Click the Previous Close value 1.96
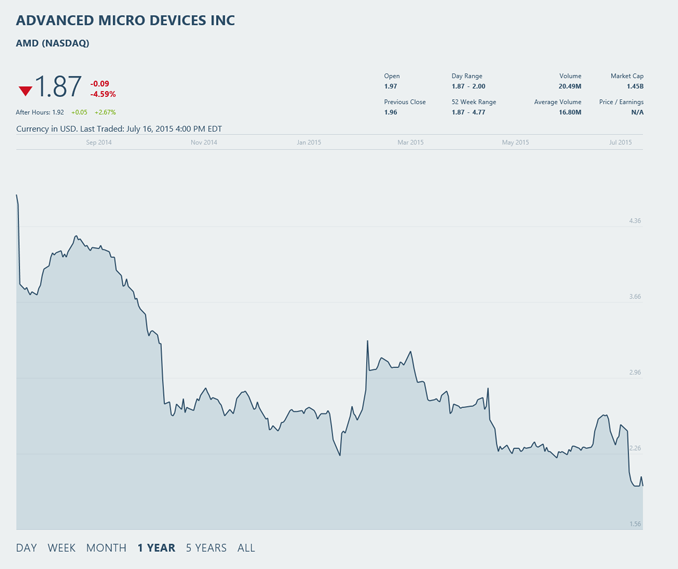The image size is (678, 569). [390, 112]
